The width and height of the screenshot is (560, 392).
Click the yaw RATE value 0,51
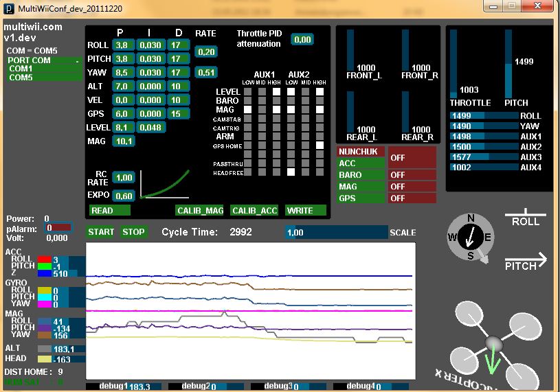[206, 72]
